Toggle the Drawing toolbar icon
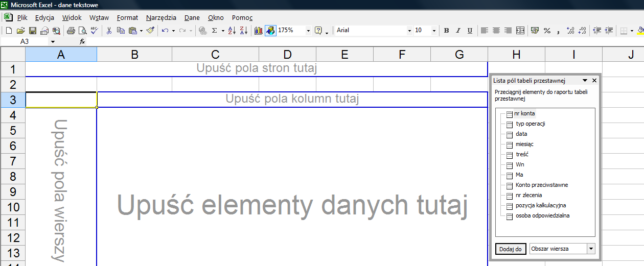 point(270,31)
